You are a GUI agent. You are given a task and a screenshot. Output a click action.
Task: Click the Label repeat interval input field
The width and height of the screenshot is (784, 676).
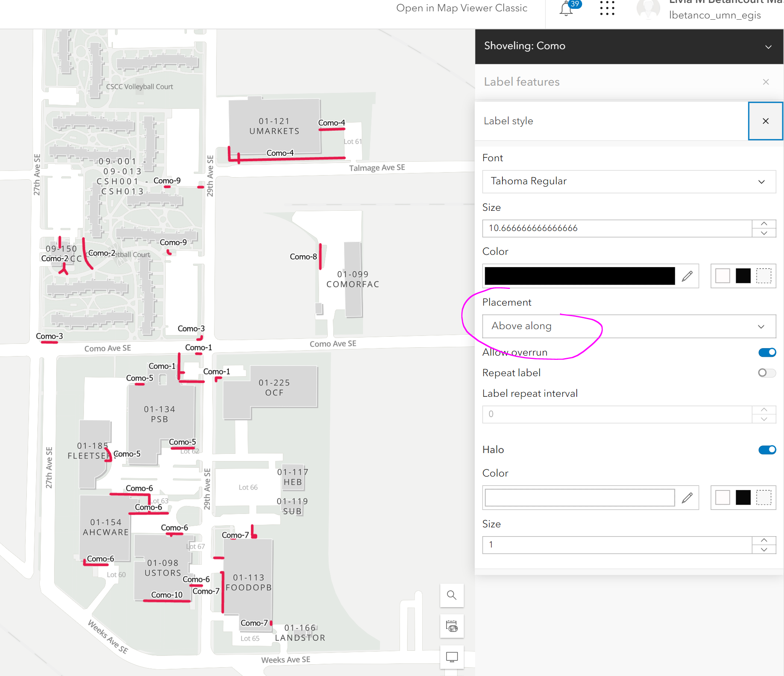pos(609,414)
